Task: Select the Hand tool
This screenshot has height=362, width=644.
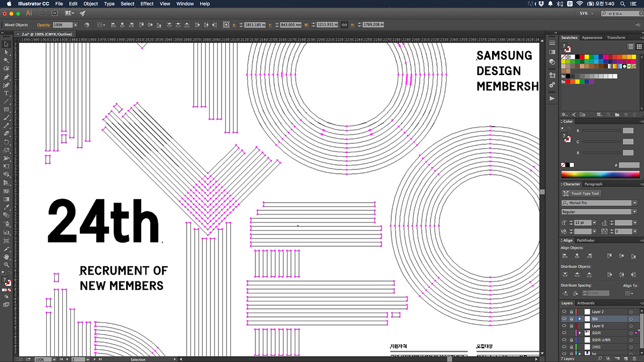Action: pos(6,256)
